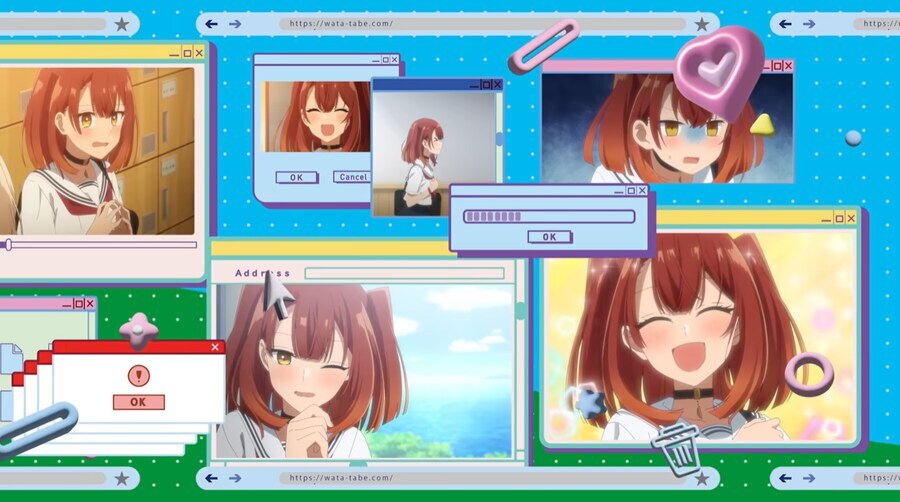Click the star icon in the bottom left bar
Screen dimensions: 900x502
(122, 478)
